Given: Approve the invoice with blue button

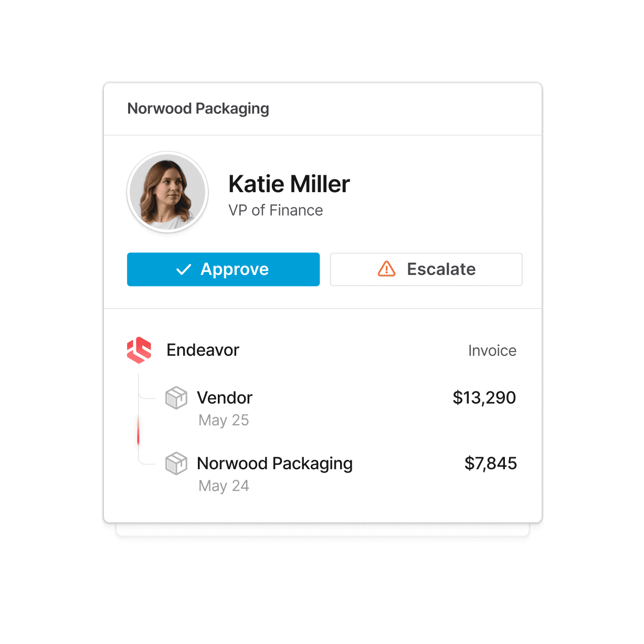Looking at the screenshot, I should pos(223,269).
